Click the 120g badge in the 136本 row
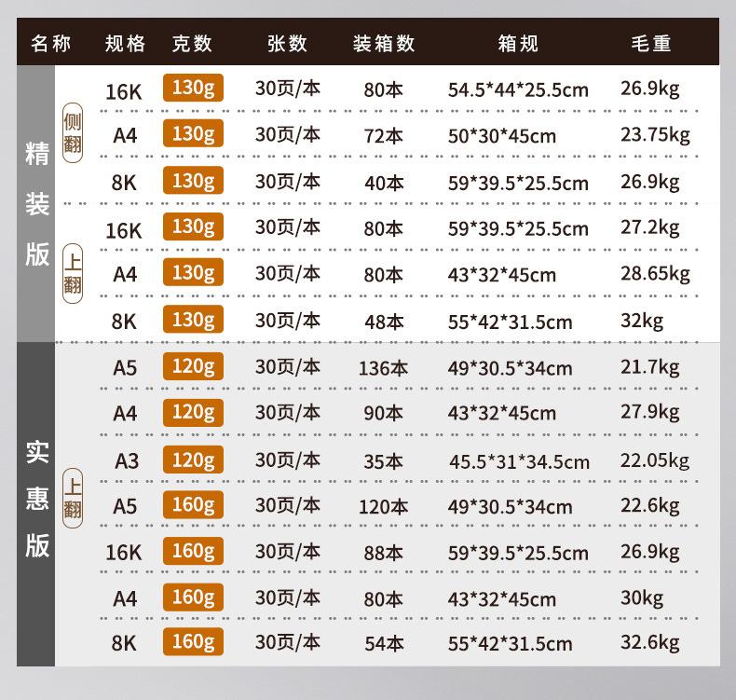 coord(193,366)
